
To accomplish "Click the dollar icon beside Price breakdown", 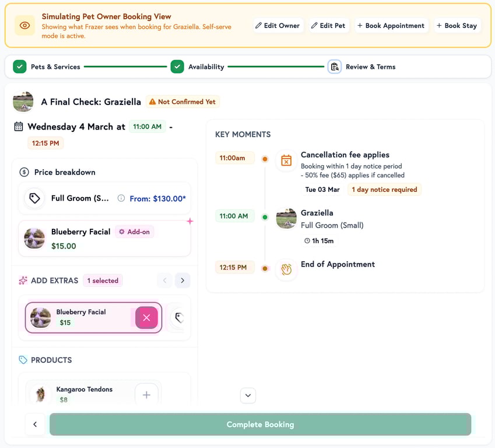I will 24,171.
